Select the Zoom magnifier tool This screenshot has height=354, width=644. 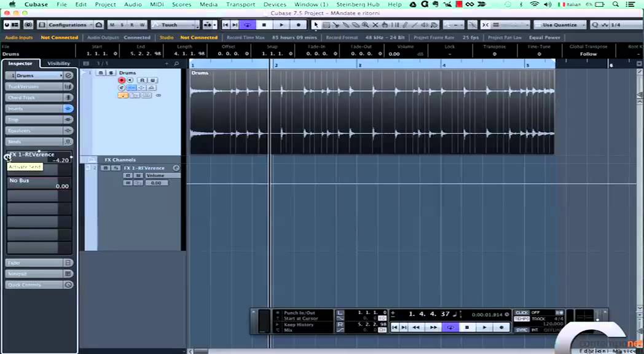click(x=365, y=25)
